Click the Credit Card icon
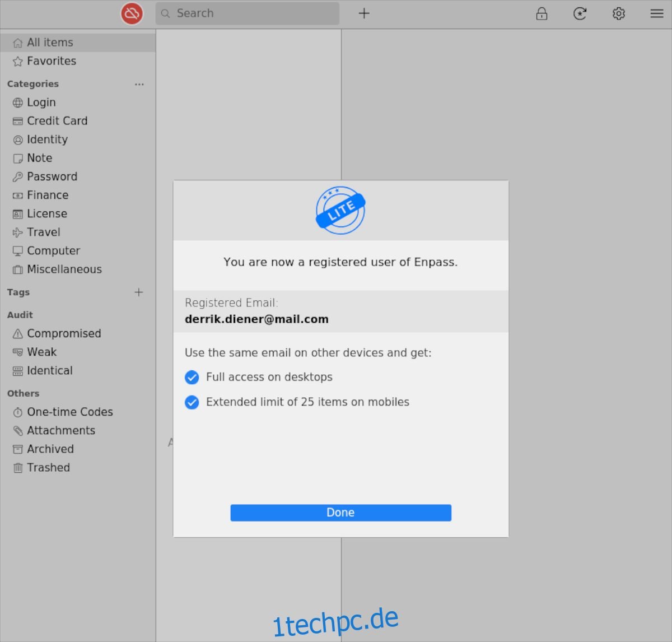Screen dimensions: 672x642 click(x=18, y=121)
